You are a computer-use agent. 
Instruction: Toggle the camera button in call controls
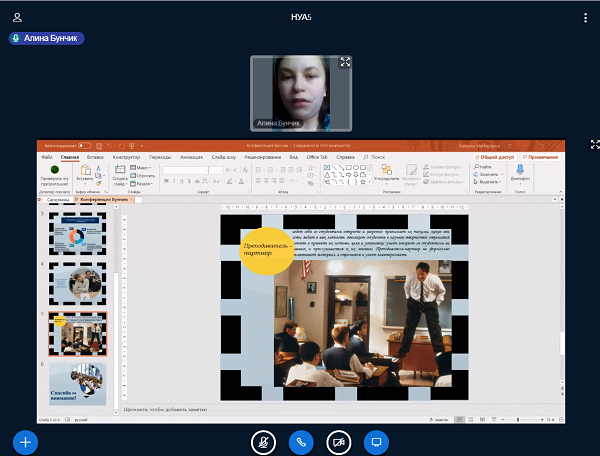click(339, 443)
